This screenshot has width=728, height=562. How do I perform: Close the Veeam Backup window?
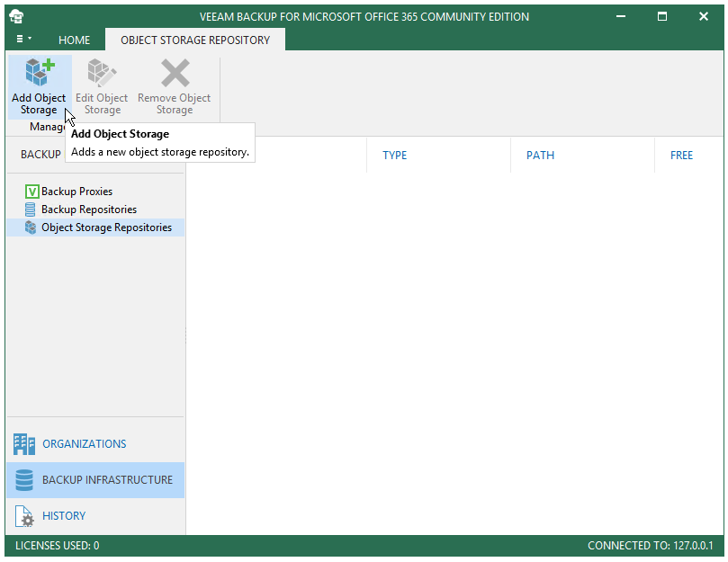click(x=704, y=16)
